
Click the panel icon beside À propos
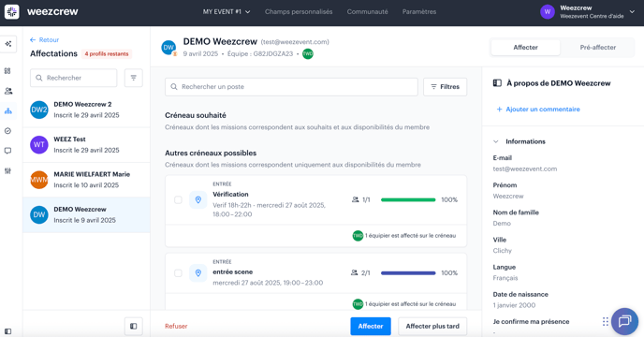497,83
